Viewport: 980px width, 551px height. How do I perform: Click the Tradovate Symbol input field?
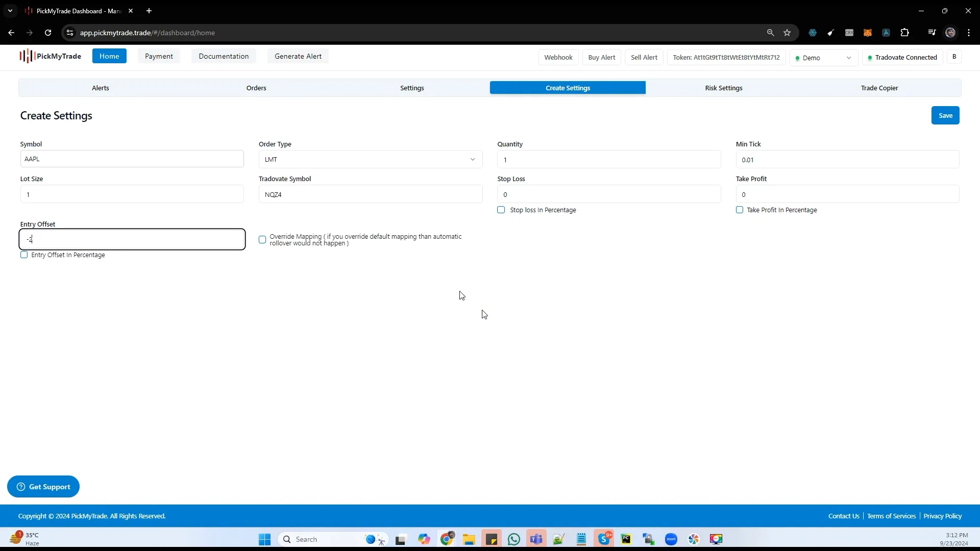click(x=370, y=194)
